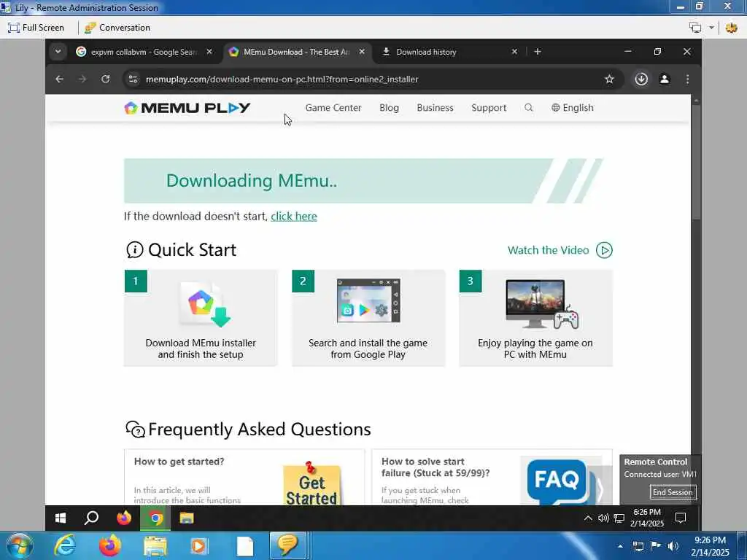
Task: Open Chrome downloads bubble
Action: 641,79
